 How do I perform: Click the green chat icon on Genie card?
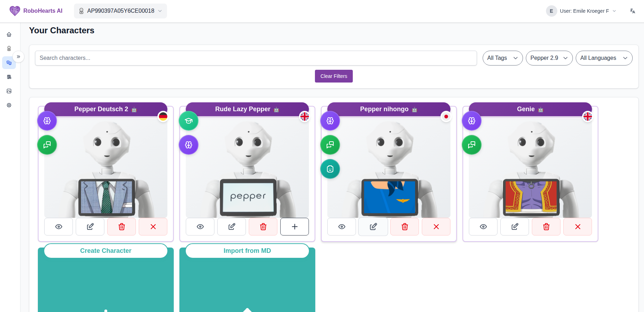(472, 145)
